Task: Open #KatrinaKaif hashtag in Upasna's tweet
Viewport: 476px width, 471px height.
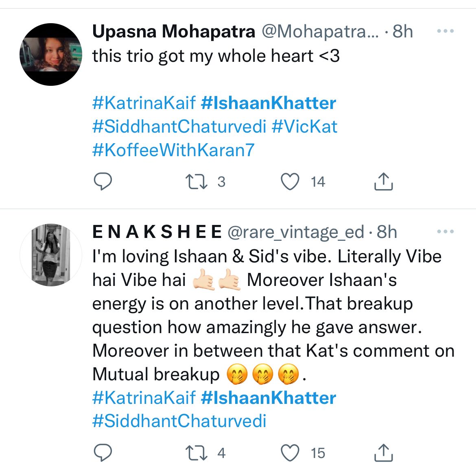Action: 144,103
